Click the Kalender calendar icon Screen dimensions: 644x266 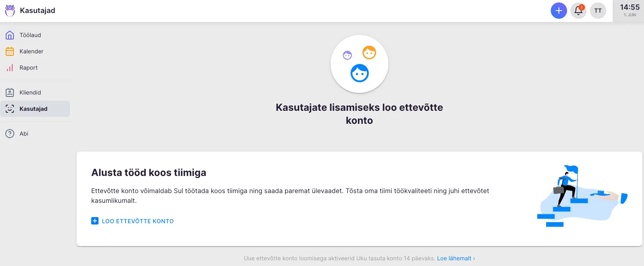pyautogui.click(x=10, y=52)
